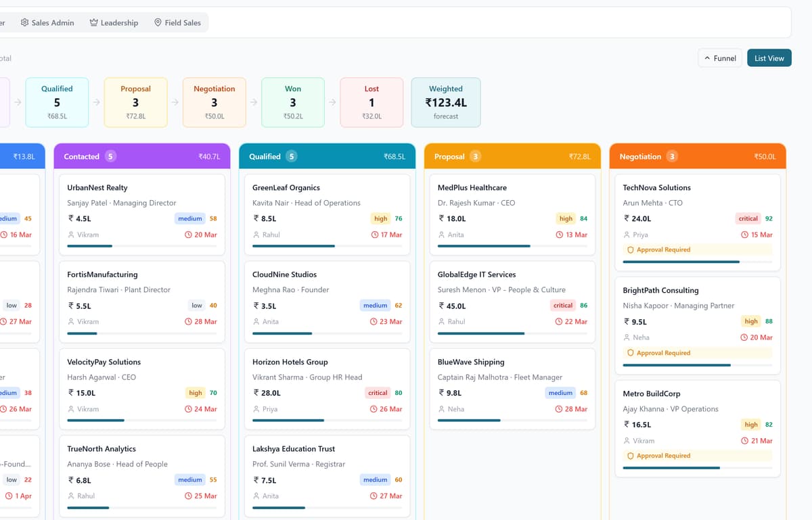Screen dimensions: 812x520
Task: Click the person icon beside Neha on BrightPath Consulting
Action: tap(627, 337)
